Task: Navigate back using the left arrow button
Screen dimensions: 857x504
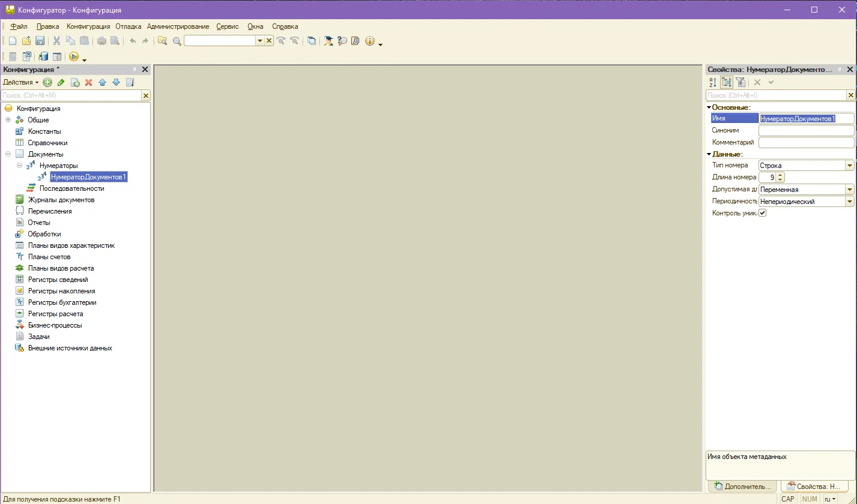Action: (133, 41)
